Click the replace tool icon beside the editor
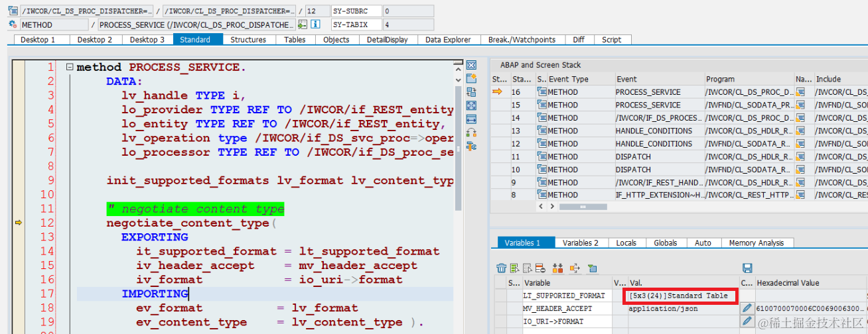Image resolution: width=868 pixels, height=334 pixels. (472, 92)
